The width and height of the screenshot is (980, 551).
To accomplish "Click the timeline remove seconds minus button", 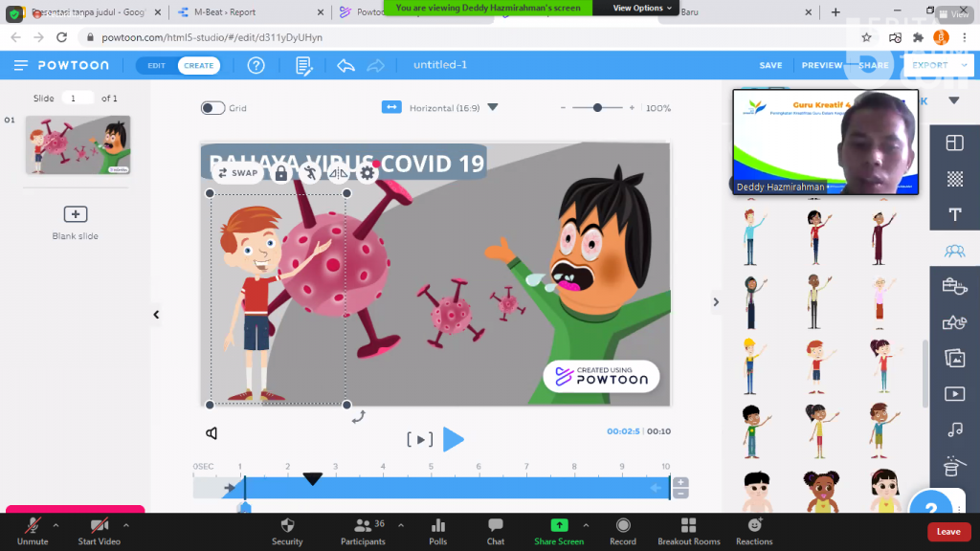I will 680,494.
